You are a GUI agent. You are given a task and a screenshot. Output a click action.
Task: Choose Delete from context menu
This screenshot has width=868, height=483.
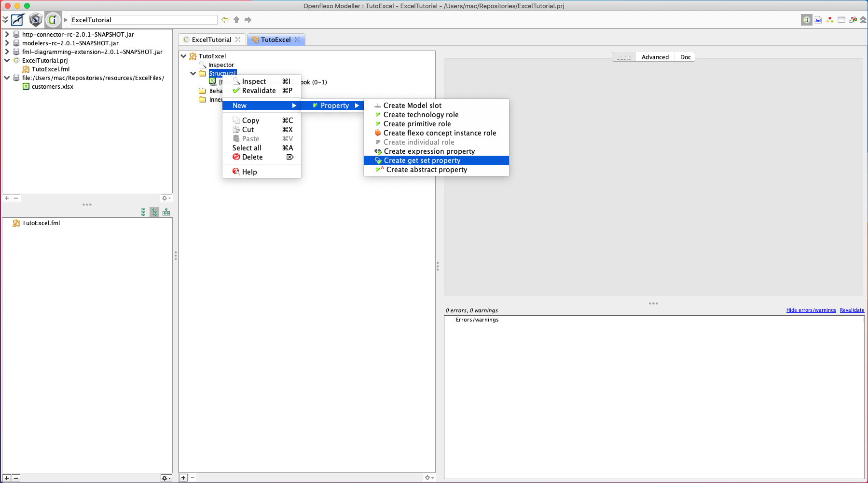tap(262, 157)
